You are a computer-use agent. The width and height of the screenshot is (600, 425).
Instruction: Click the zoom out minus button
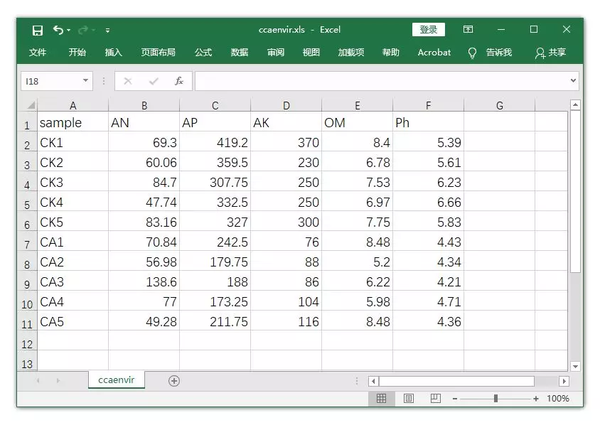pyautogui.click(x=455, y=399)
